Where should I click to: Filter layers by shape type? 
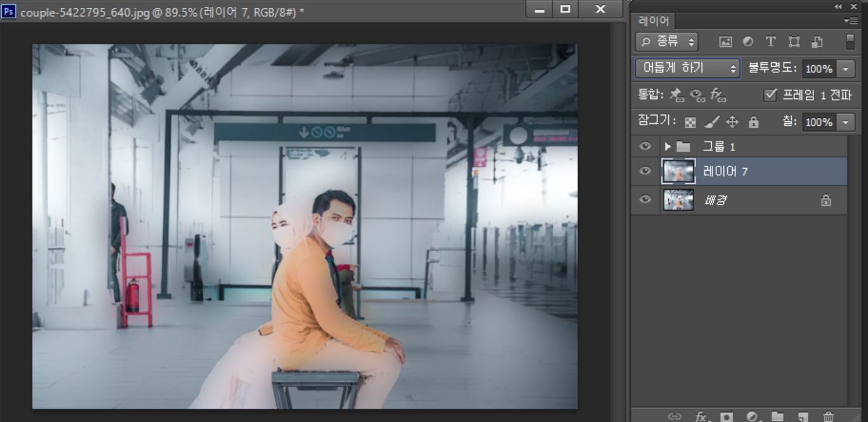794,42
